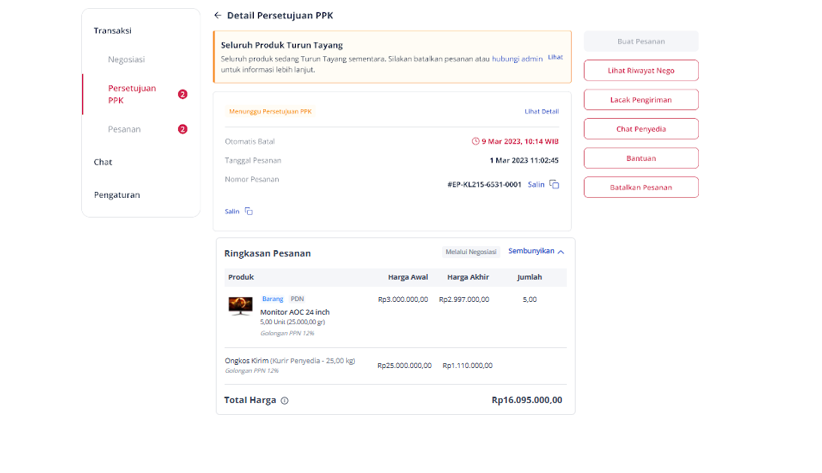The width and height of the screenshot is (822, 473).
Task: Go back using the arrow beside Detail Persetujuan PPK
Action: pos(218,15)
